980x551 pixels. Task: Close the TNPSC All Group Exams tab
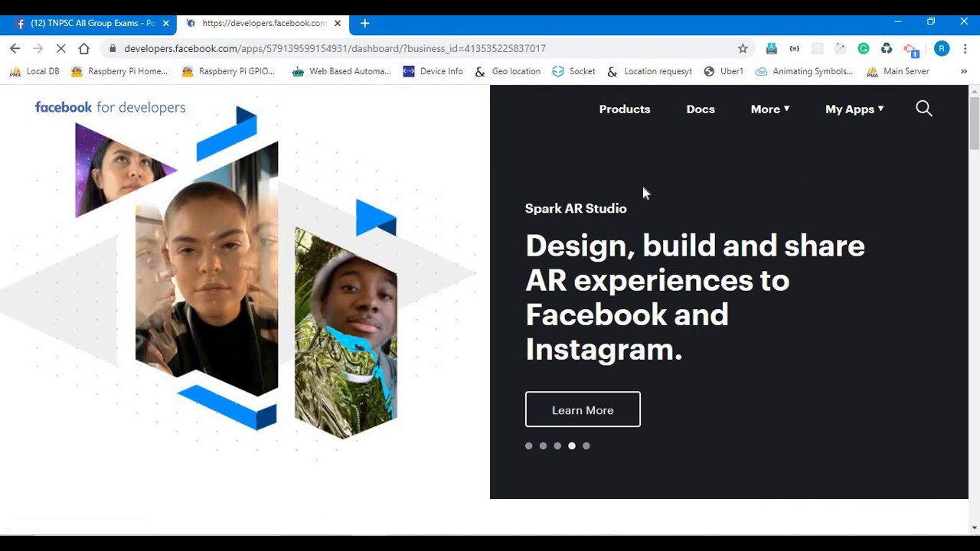[x=165, y=23]
